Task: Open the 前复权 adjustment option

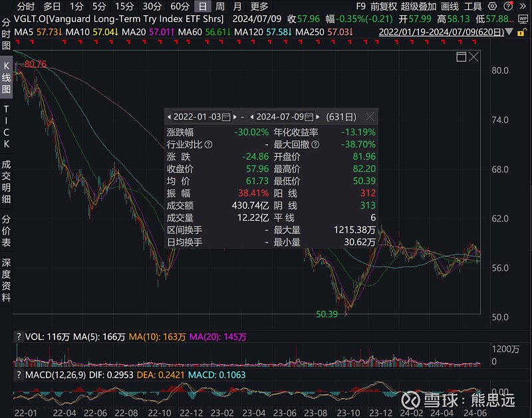Action: (384, 6)
